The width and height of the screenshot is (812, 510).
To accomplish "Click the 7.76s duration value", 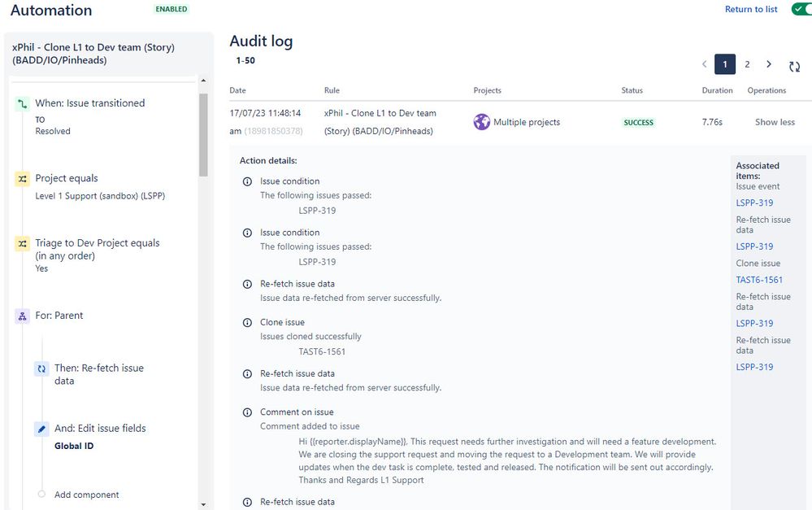I will pyautogui.click(x=712, y=122).
